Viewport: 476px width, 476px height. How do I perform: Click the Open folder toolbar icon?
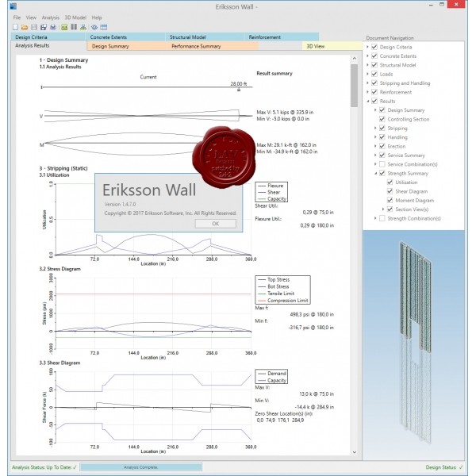(25, 27)
